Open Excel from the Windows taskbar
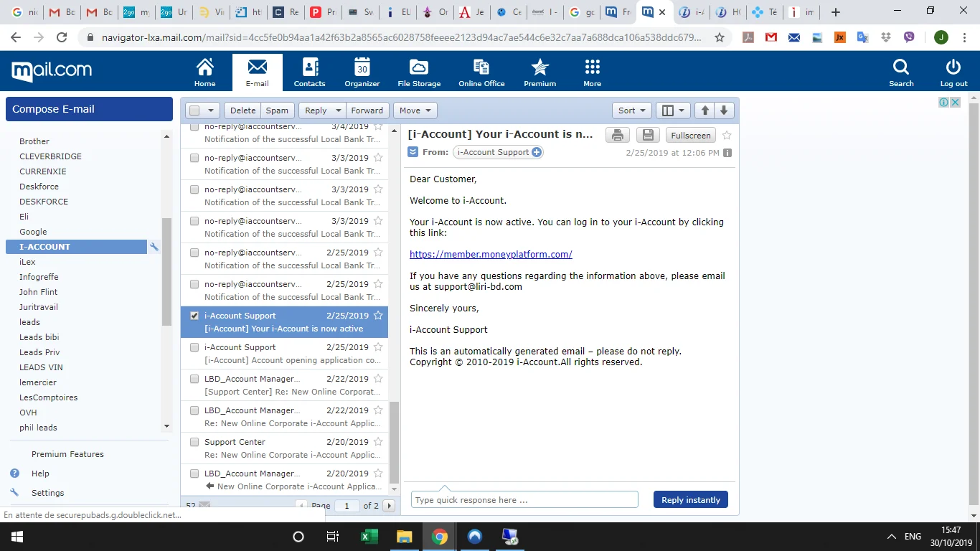The image size is (980, 551). [x=369, y=537]
